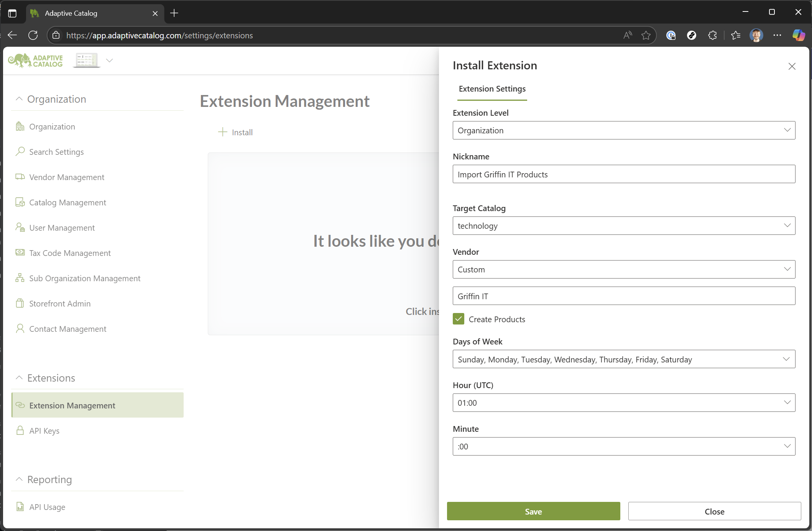
Task: Click the plus Install button
Action: point(235,132)
